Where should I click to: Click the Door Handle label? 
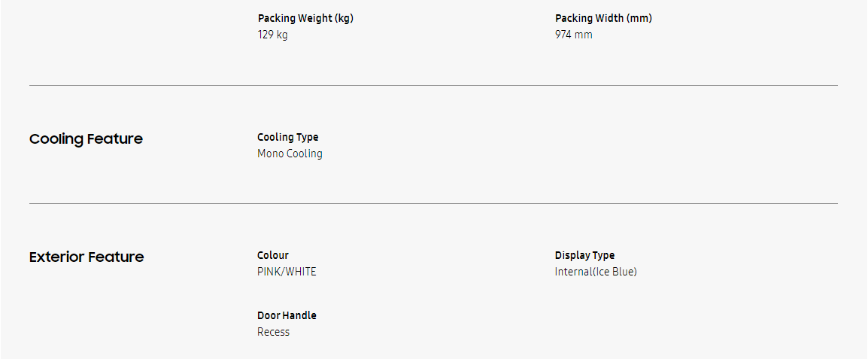pyautogui.click(x=287, y=315)
